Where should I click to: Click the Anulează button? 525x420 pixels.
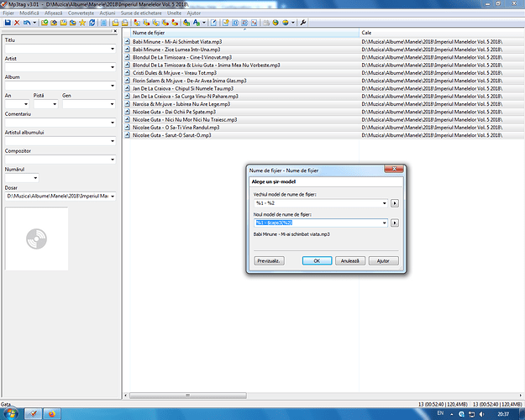[350, 260]
